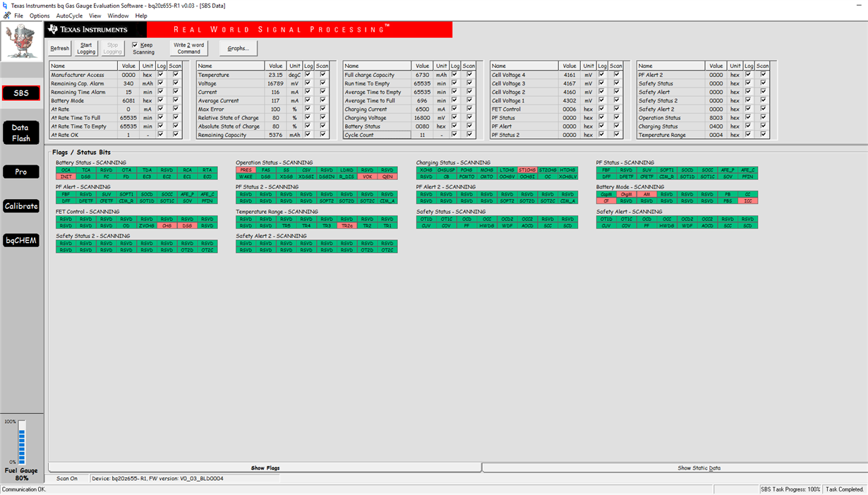Open the bqCHEM screen
The image size is (868, 495).
coord(21,241)
